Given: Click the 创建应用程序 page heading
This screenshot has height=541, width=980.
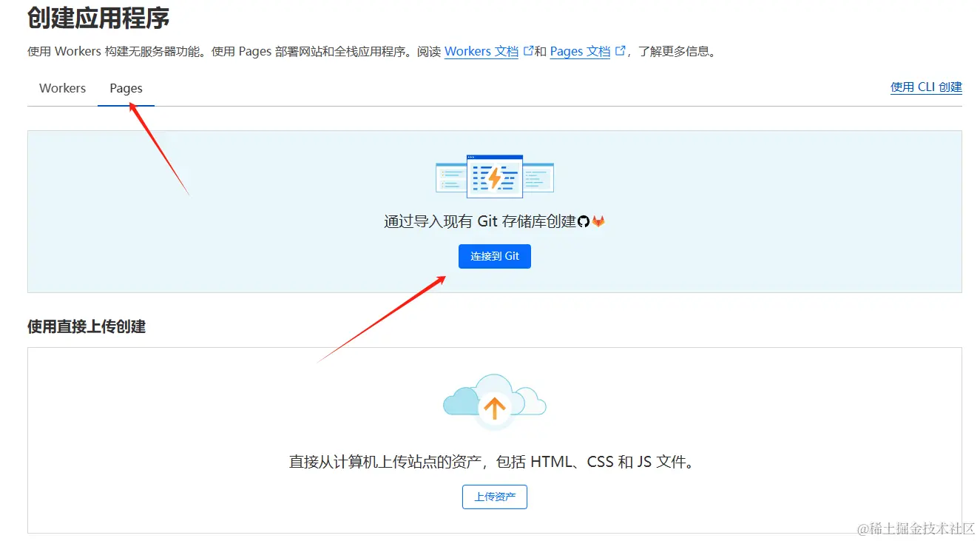Looking at the screenshot, I should pyautogui.click(x=99, y=17).
